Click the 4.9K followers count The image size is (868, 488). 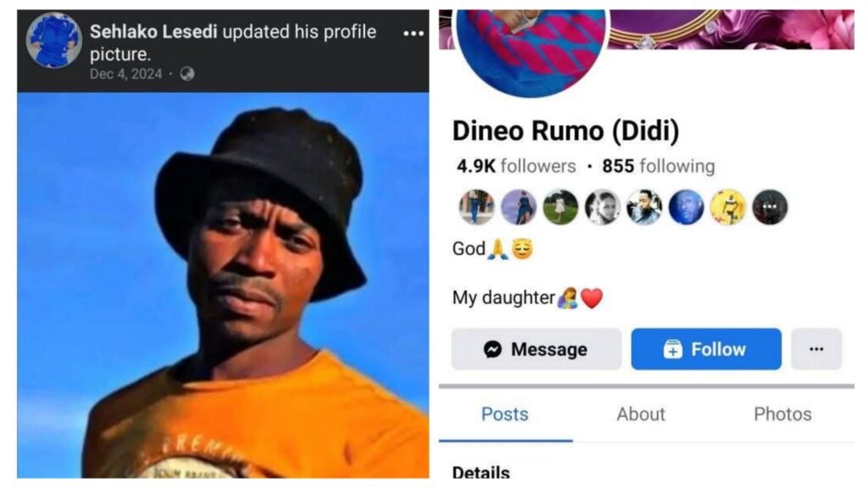516,166
